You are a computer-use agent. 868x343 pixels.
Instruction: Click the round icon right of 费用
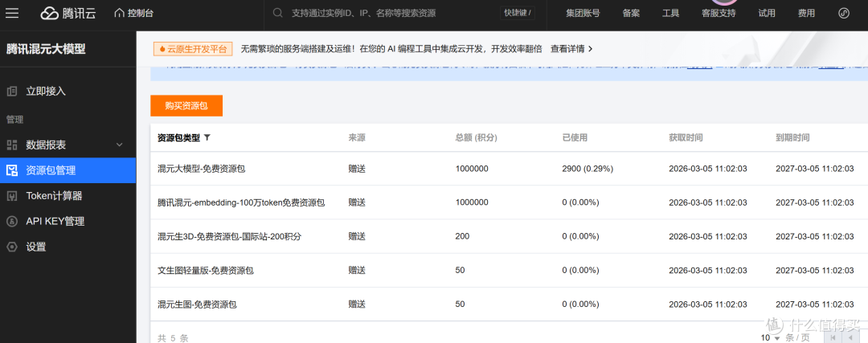click(844, 14)
